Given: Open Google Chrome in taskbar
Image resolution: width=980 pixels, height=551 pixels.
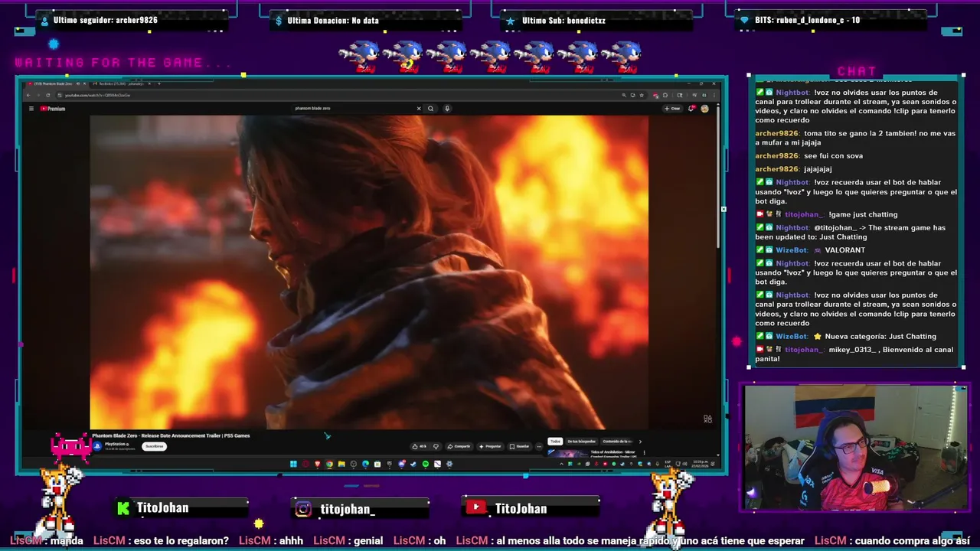Looking at the screenshot, I should (329, 464).
